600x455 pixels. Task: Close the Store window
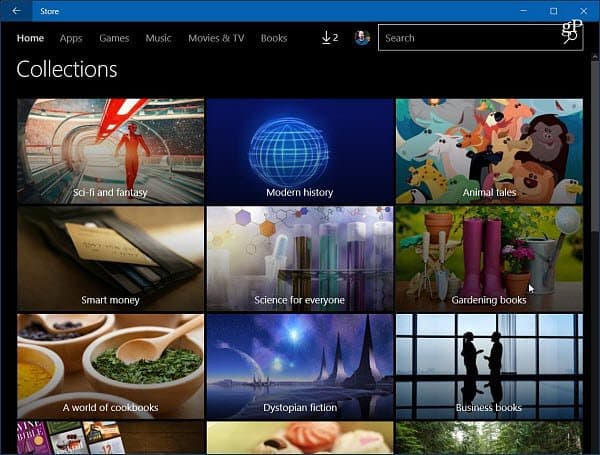584,11
